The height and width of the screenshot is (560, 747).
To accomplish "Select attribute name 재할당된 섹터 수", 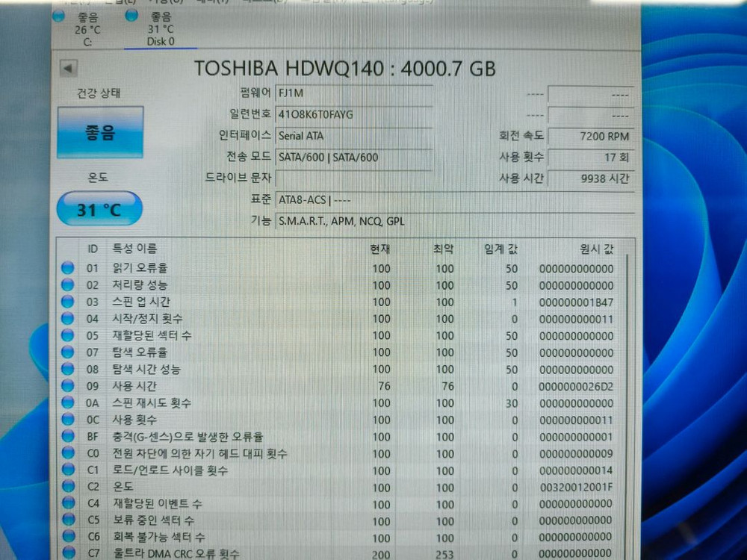I will [152, 335].
